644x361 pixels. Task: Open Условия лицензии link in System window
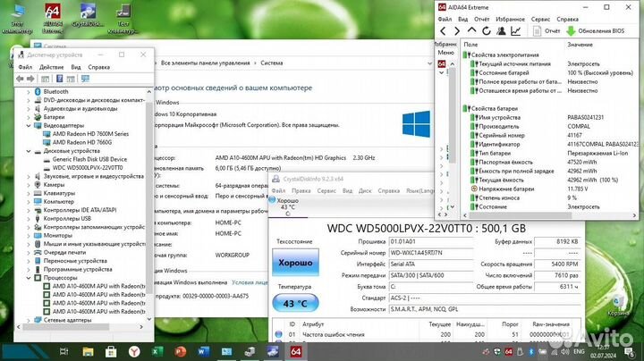[x=250, y=282]
